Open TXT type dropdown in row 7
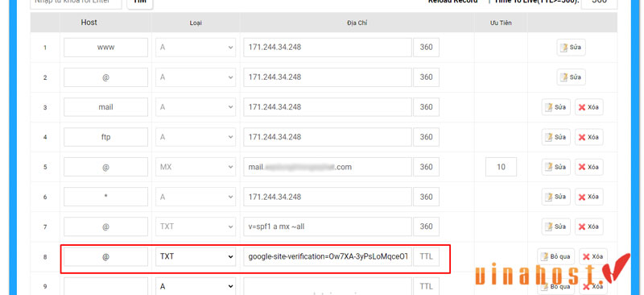Viewport: 644px width, 295px height. (196, 226)
